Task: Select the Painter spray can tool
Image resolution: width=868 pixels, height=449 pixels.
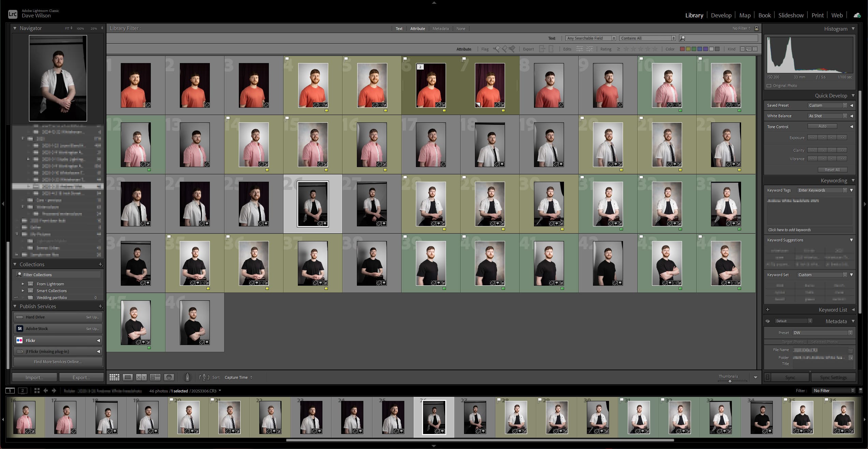Action: (x=187, y=377)
